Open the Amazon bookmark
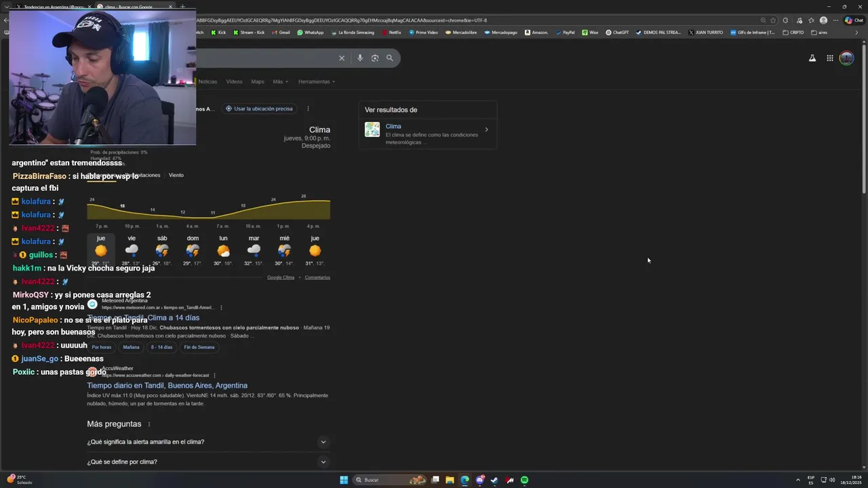 click(536, 33)
